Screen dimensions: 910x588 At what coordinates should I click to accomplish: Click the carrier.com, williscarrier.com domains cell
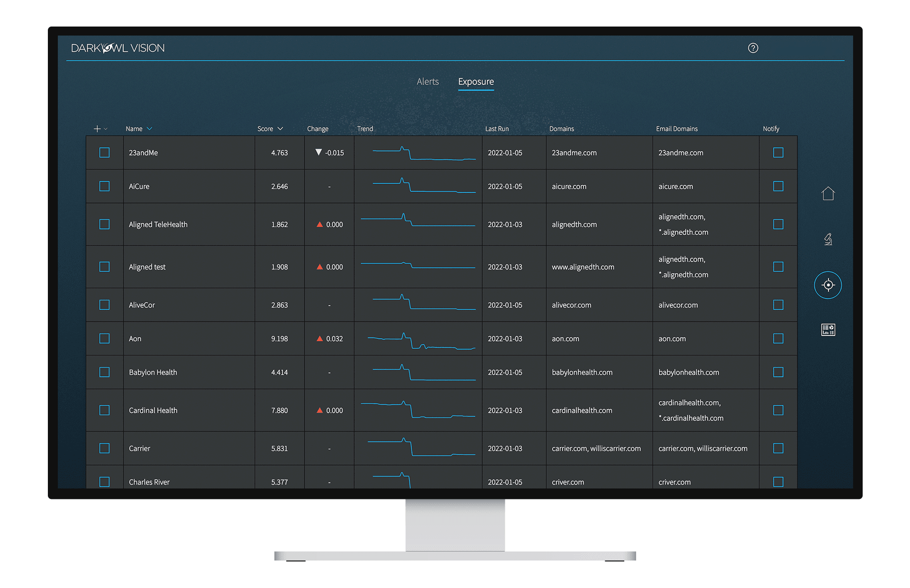(596, 448)
